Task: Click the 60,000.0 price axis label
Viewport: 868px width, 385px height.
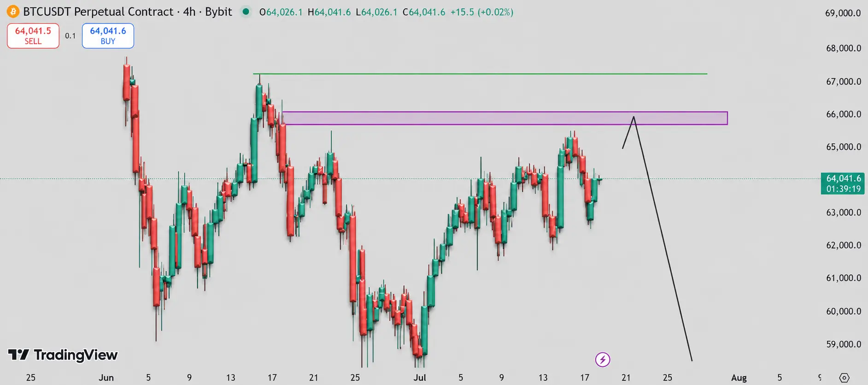Action: point(843,311)
